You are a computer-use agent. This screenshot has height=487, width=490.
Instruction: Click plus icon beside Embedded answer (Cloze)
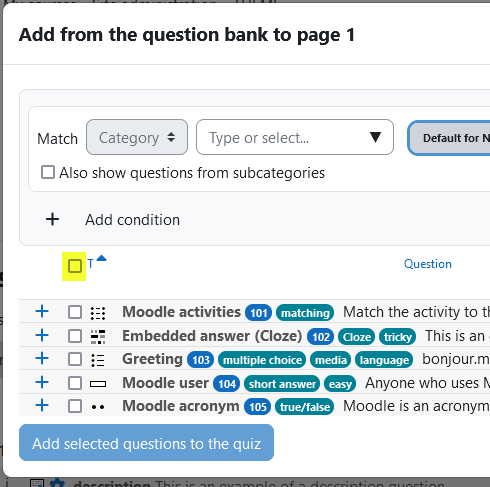click(x=42, y=335)
